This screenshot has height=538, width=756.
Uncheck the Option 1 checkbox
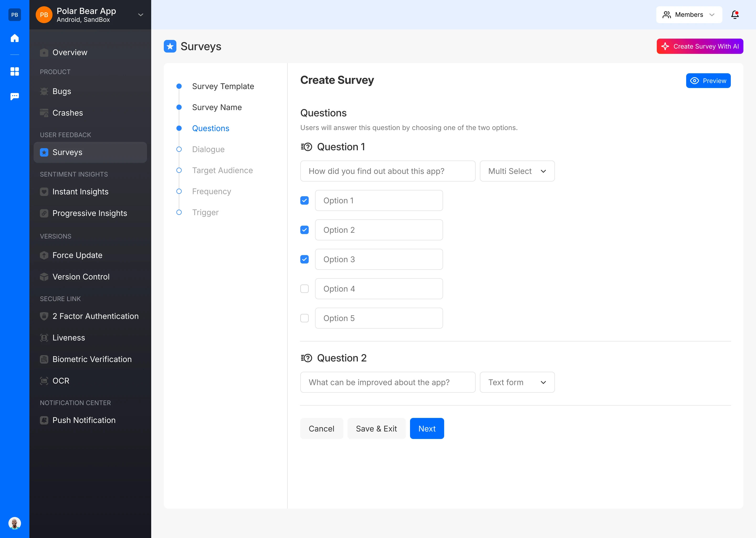pos(304,200)
